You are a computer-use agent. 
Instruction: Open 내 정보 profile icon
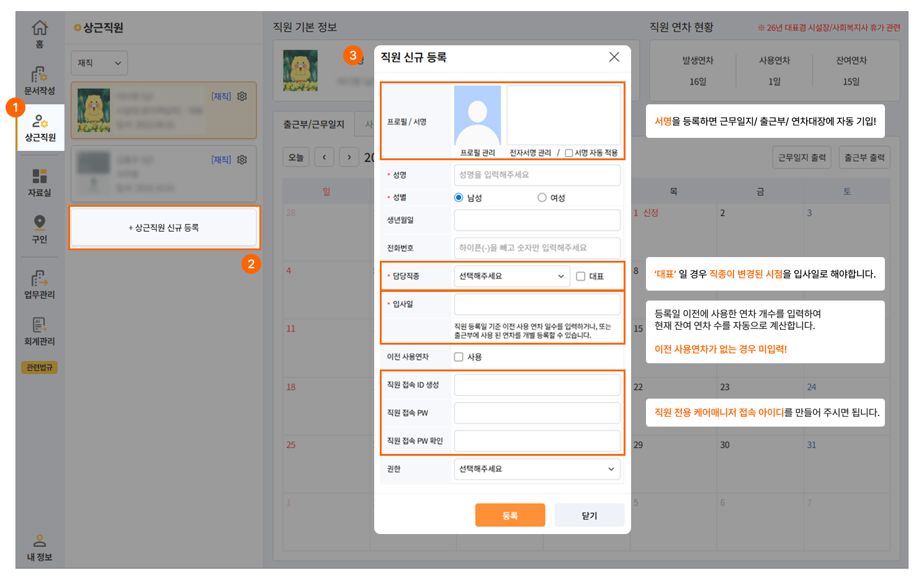click(40, 541)
